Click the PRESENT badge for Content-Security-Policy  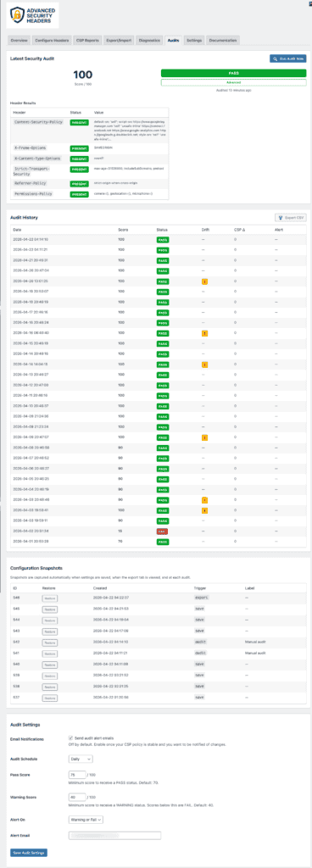pyautogui.click(x=79, y=122)
